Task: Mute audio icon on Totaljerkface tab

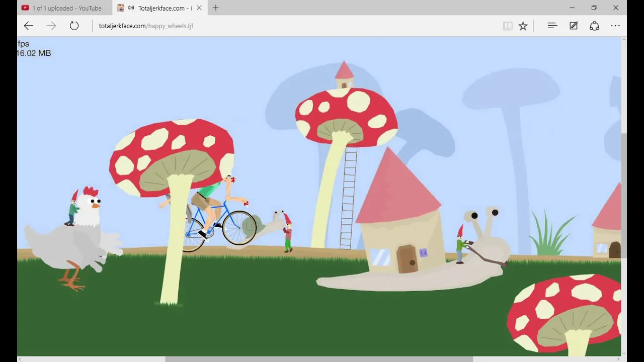Action: [131, 8]
